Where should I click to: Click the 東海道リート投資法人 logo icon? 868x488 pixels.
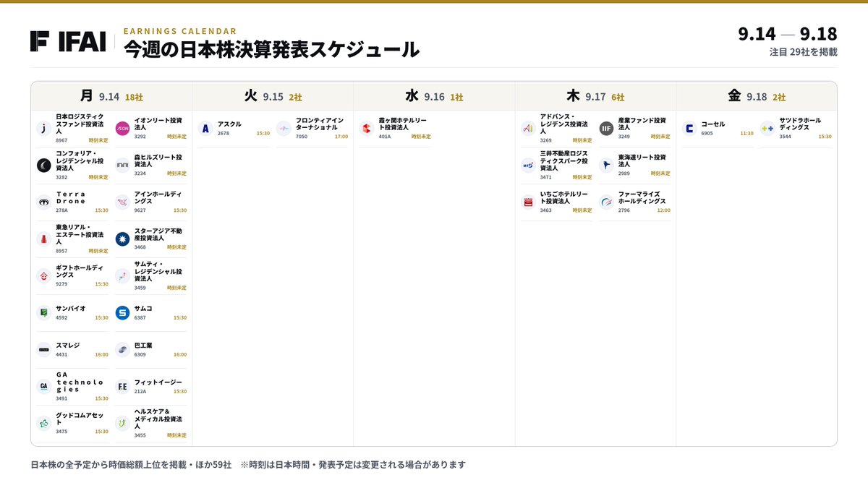tap(606, 166)
